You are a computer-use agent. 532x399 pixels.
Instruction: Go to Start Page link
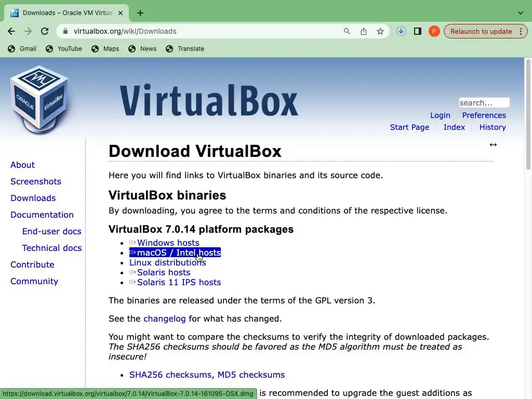tap(409, 127)
